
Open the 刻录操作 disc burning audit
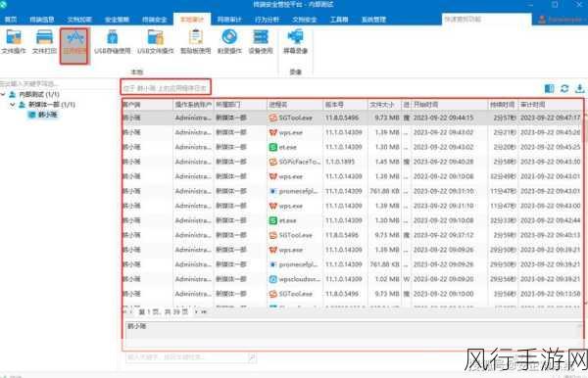(229, 41)
